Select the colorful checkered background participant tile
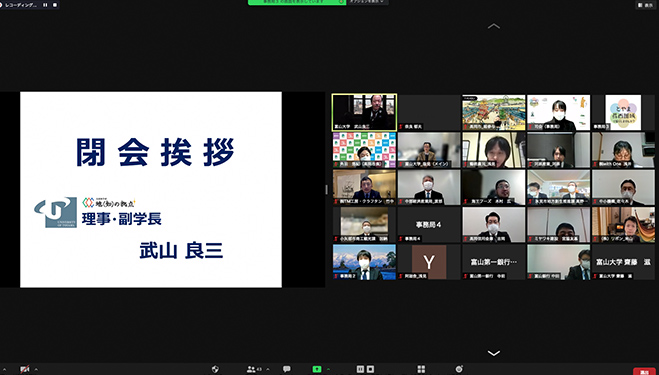 364,150
